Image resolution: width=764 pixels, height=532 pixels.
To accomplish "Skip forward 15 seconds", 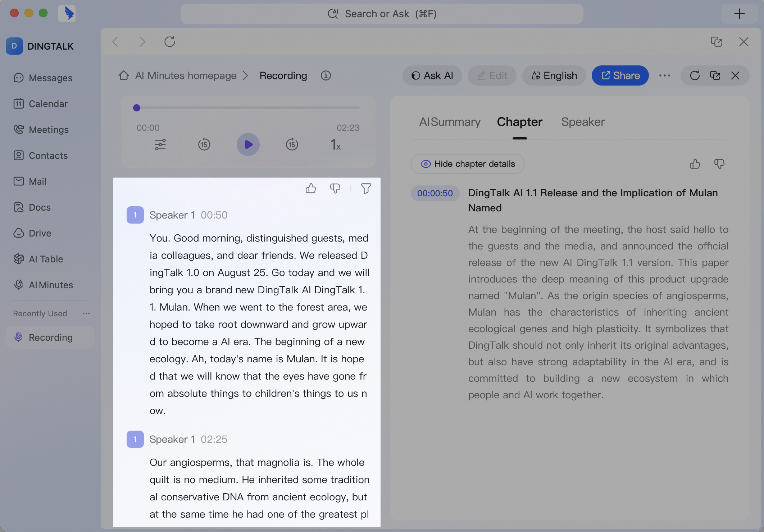I will (x=292, y=145).
